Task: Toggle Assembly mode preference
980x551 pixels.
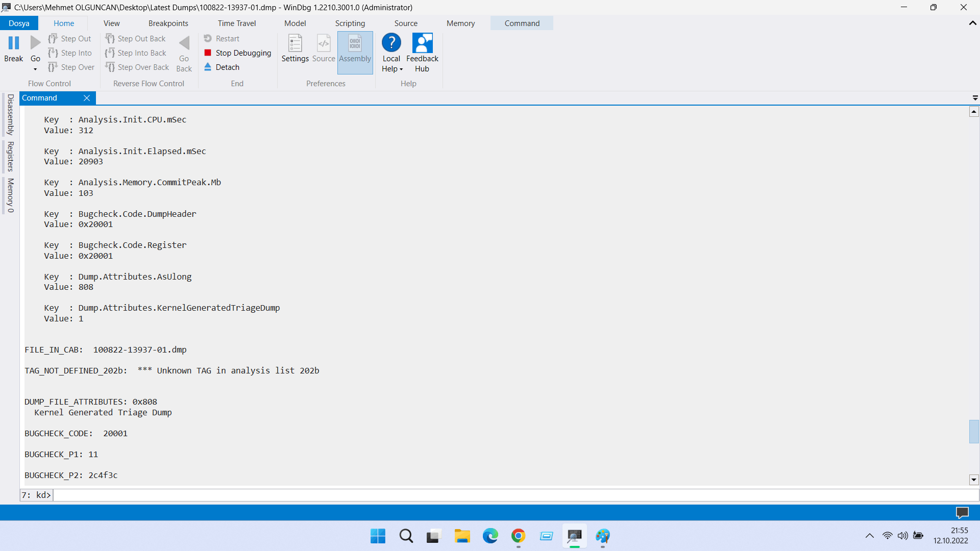Action: point(355,49)
